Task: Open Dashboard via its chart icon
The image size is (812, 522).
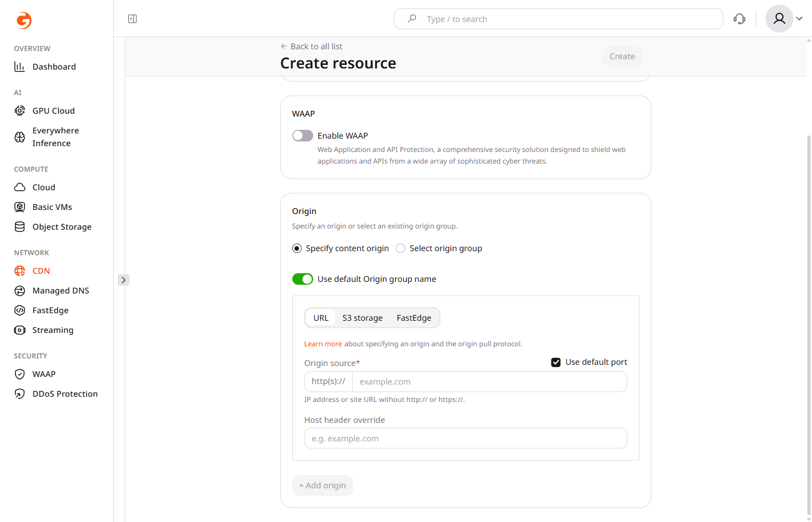Action: coord(20,67)
